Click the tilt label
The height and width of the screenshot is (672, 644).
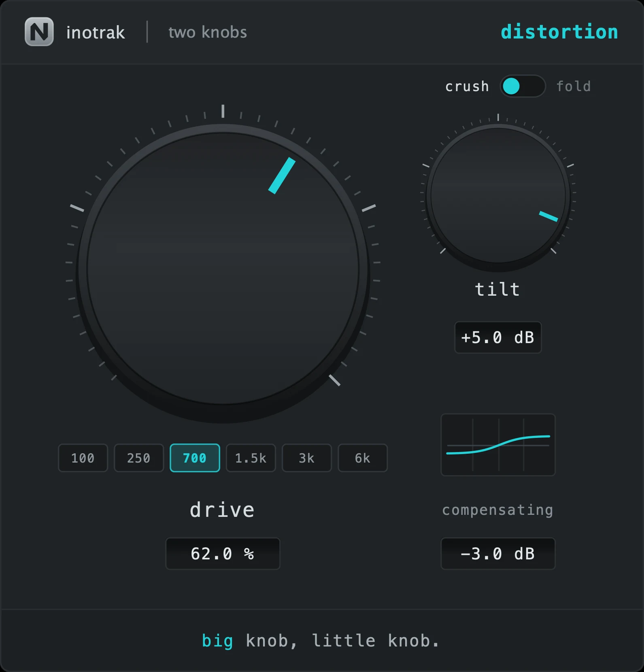(x=497, y=289)
